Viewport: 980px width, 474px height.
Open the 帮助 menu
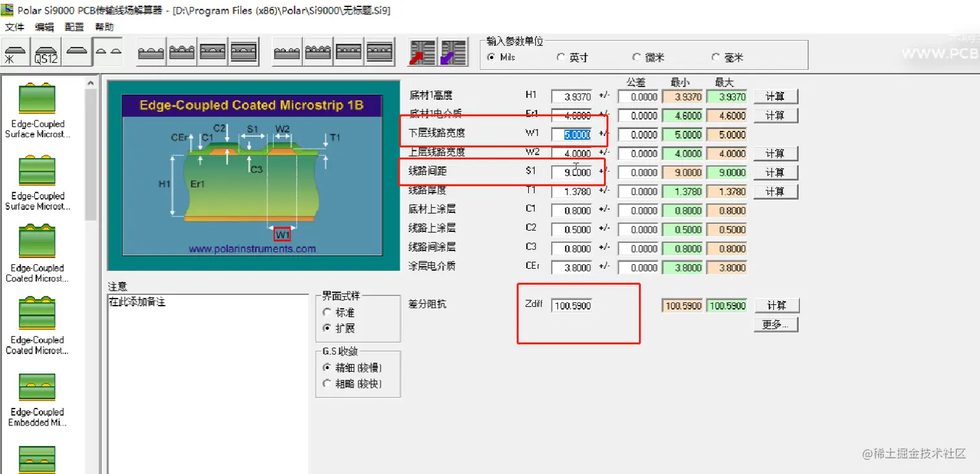coord(104,27)
